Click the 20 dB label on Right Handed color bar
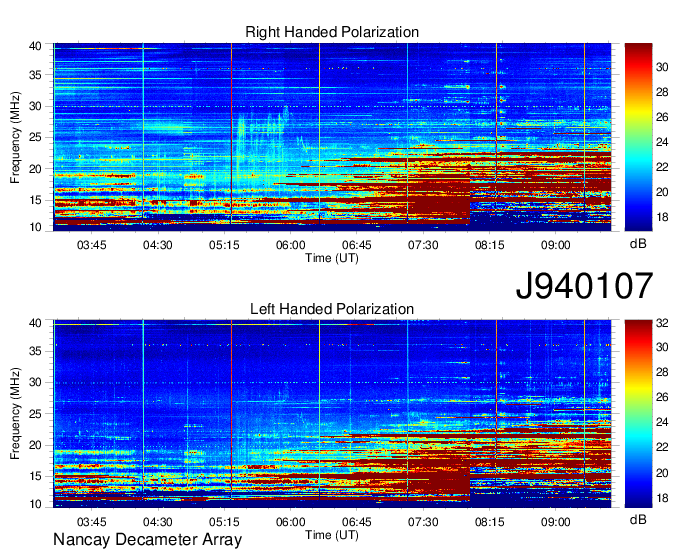The height and width of the screenshot is (552, 680). (662, 192)
